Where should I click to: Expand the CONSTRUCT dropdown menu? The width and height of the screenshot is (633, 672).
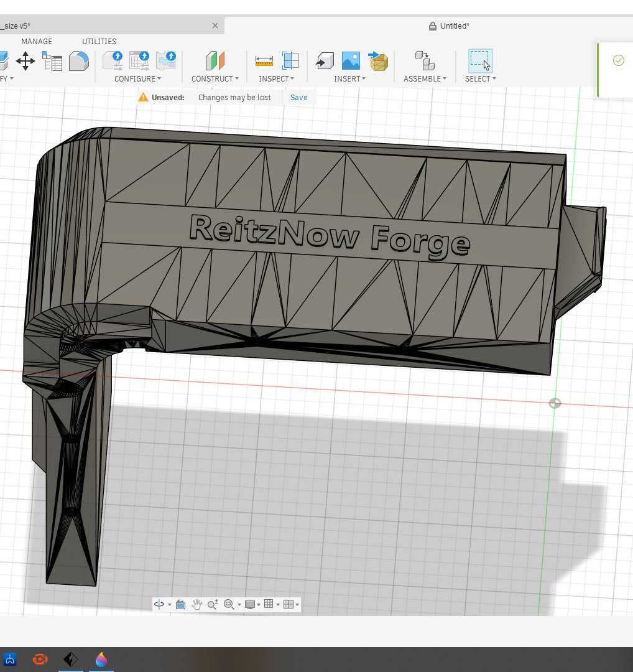[x=215, y=79]
